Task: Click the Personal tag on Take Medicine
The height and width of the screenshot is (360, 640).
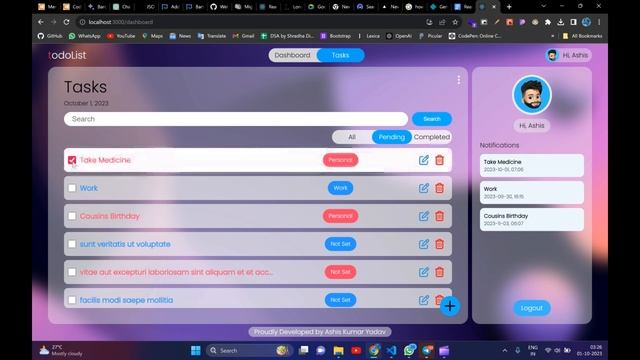Action: click(340, 160)
